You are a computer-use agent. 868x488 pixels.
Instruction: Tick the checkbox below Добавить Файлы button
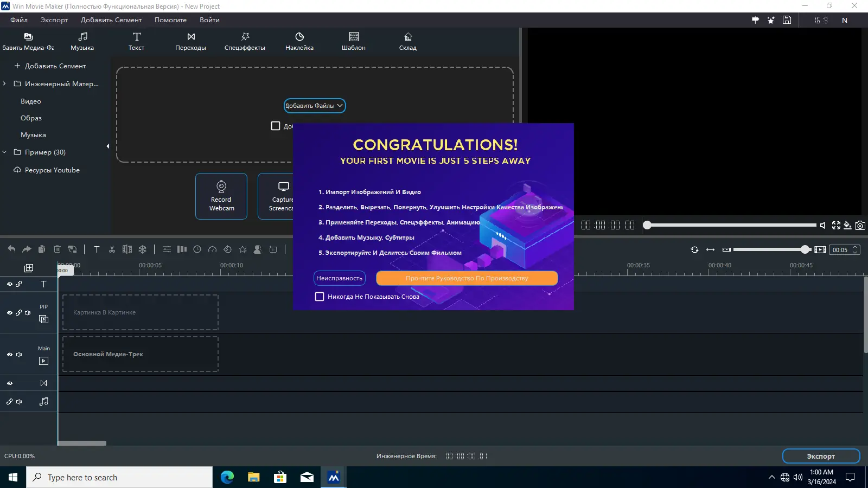[x=276, y=126]
